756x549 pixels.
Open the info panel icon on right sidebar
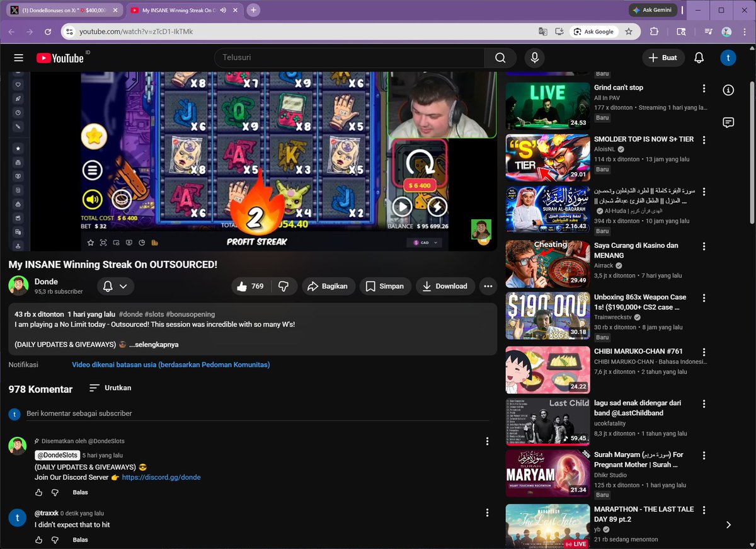(x=728, y=90)
